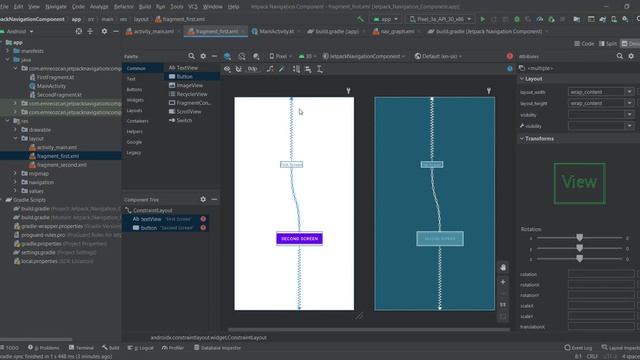Click the View Options eye icon
This screenshot has width=640, height=360.
[x=227, y=69]
